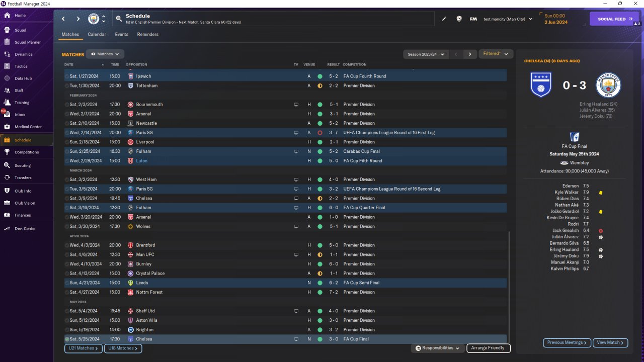Open the Luton team link

pos(141,161)
